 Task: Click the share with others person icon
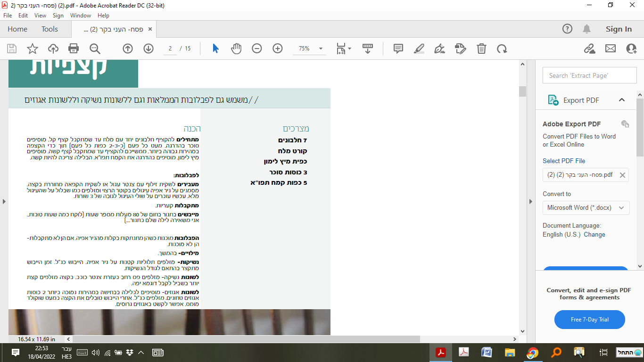pos(631,49)
